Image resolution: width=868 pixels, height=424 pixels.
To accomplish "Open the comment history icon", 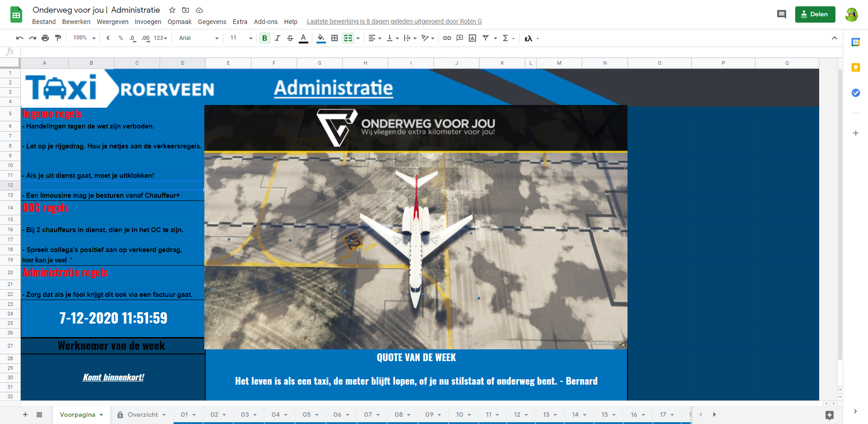I will pyautogui.click(x=781, y=14).
